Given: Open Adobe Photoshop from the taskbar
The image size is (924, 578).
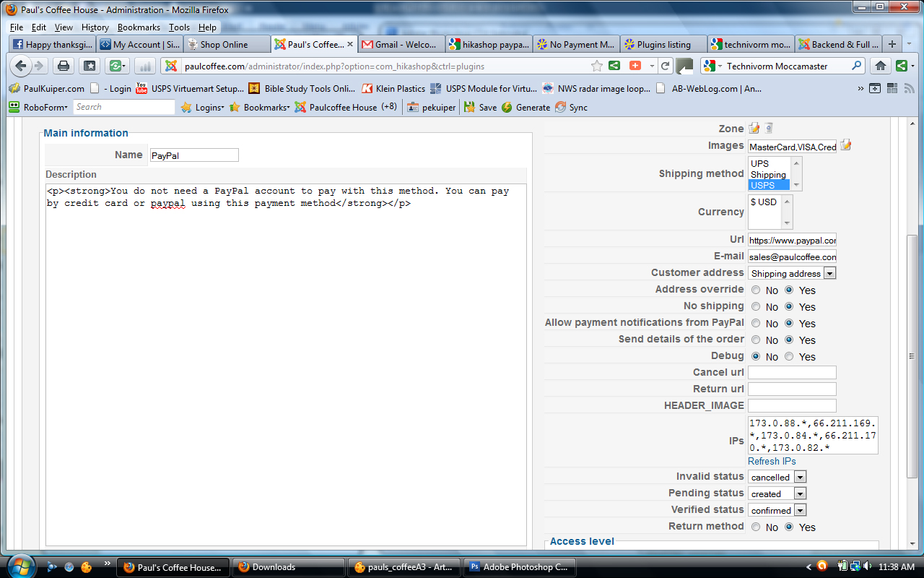Looking at the screenshot, I should click(520, 567).
